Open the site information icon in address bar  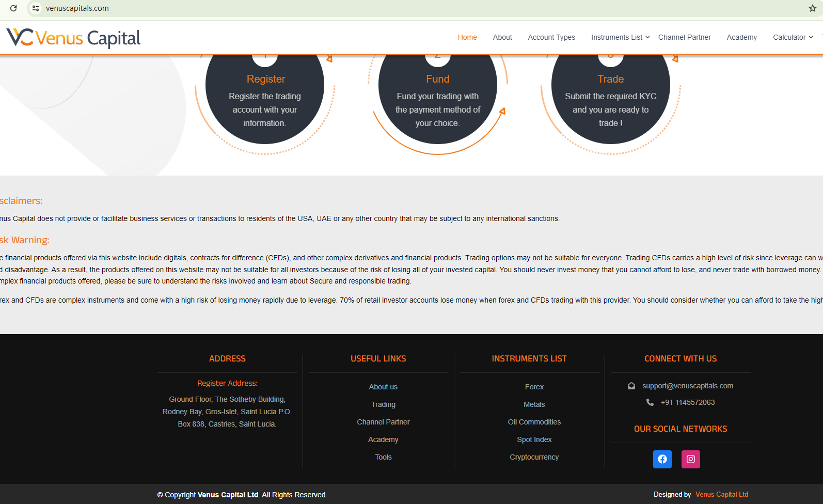(36, 8)
